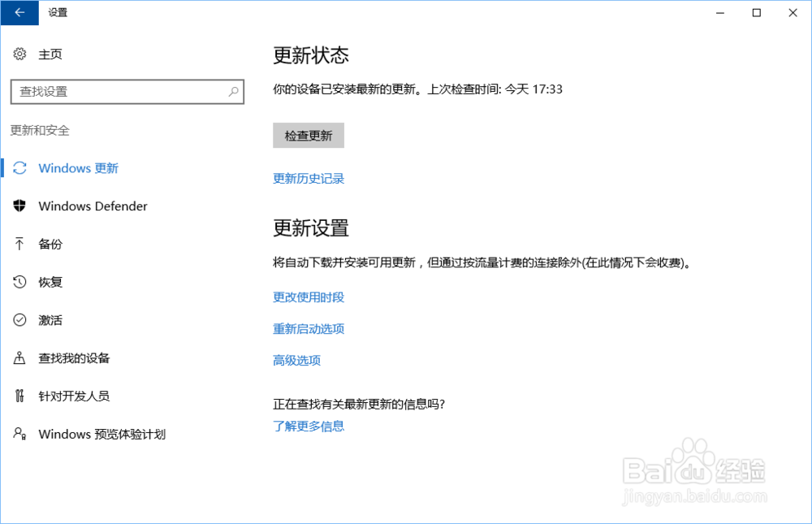This screenshot has height=524, width=812.
Task: Minimize the Settings window
Action: tap(720, 12)
